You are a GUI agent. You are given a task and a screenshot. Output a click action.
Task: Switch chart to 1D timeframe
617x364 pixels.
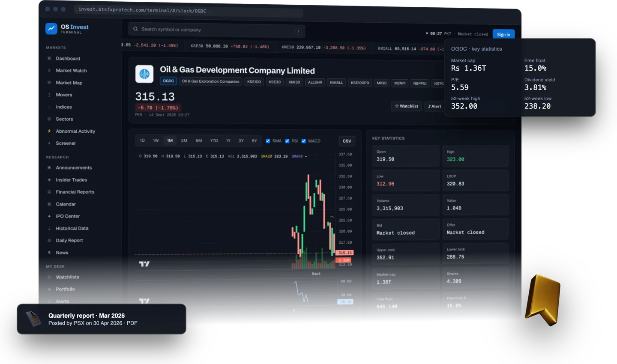click(142, 140)
